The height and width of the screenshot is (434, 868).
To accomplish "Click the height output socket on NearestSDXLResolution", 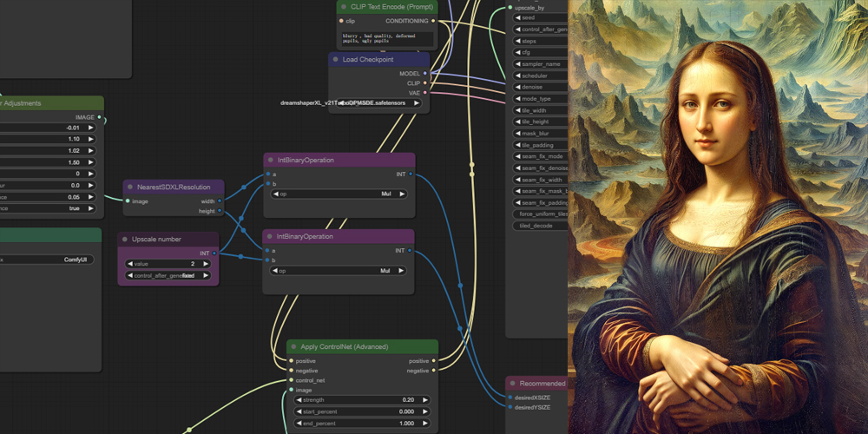I will coord(220,211).
